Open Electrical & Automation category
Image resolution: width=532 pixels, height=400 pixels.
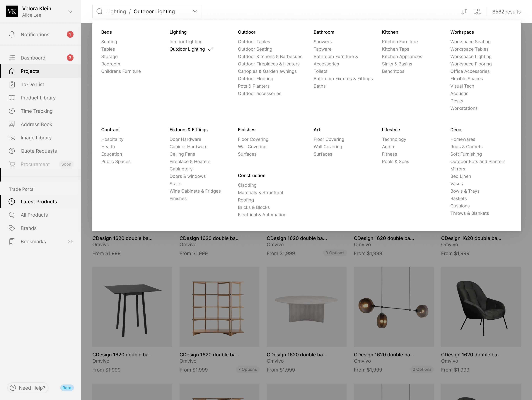tap(262, 215)
